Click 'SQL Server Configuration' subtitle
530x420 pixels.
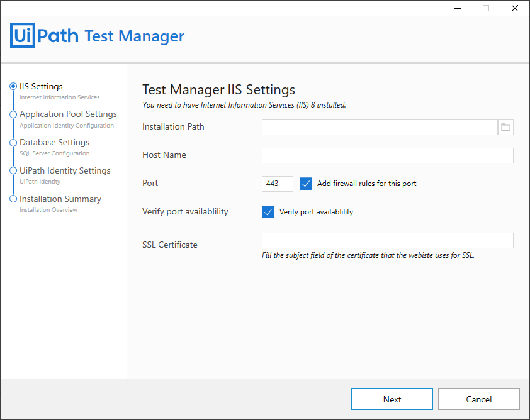[54, 153]
